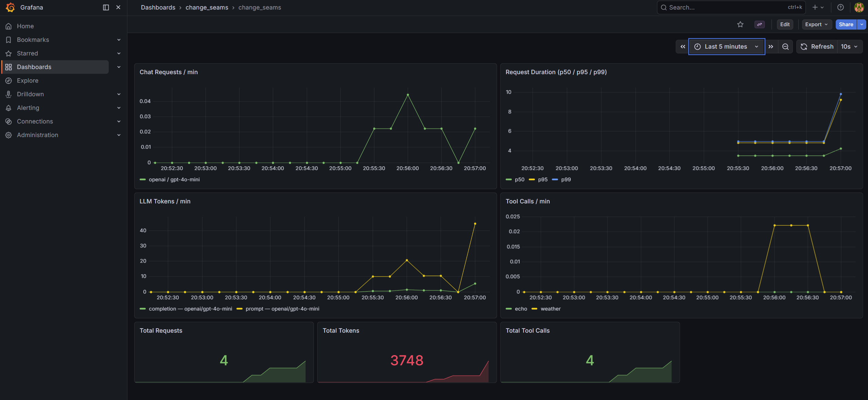Open the 10s refresh interval dropdown
Image resolution: width=868 pixels, height=400 pixels.
tap(849, 47)
